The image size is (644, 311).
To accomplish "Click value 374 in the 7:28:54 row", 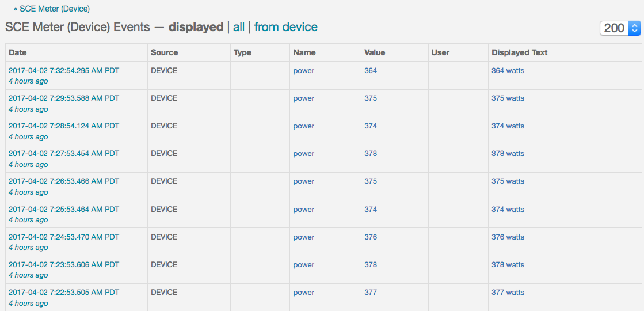I will 371,126.
